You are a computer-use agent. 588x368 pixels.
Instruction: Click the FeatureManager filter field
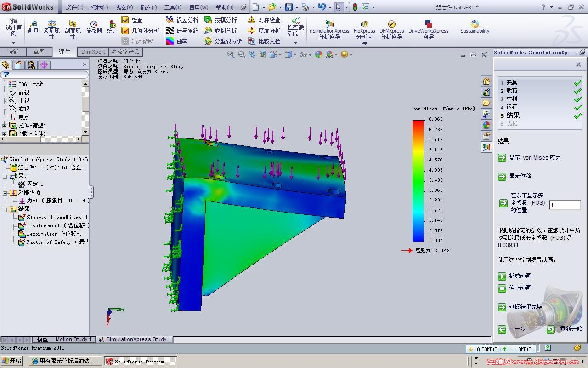pyautogui.click(x=45, y=75)
